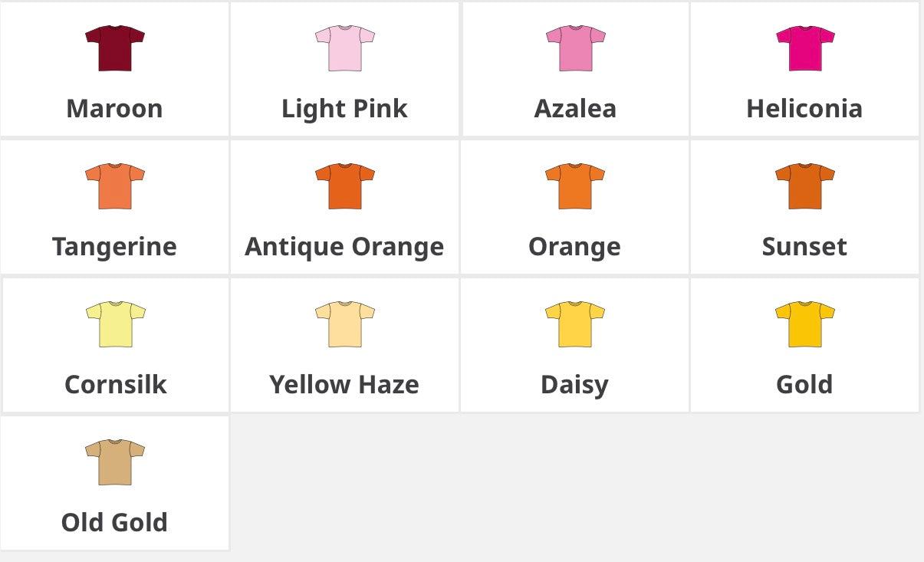The height and width of the screenshot is (562, 924).
Task: Choose the Cornsilk shirt icon
Action: pyautogui.click(x=115, y=324)
